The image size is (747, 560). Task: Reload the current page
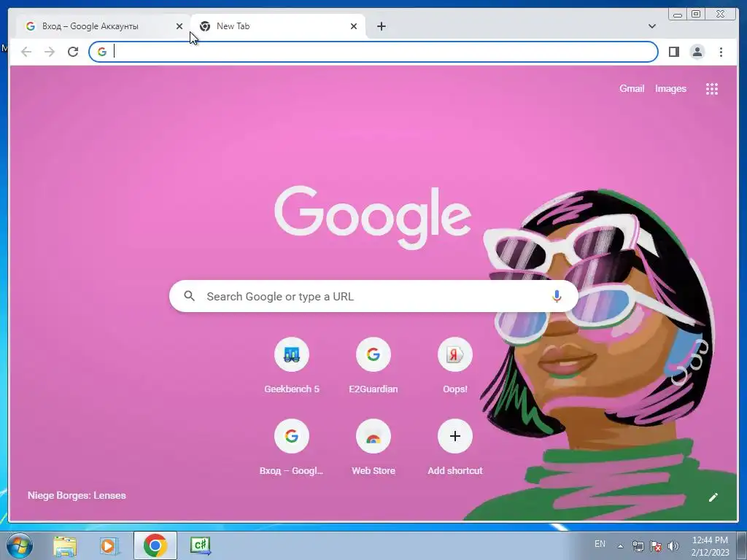pos(73,52)
